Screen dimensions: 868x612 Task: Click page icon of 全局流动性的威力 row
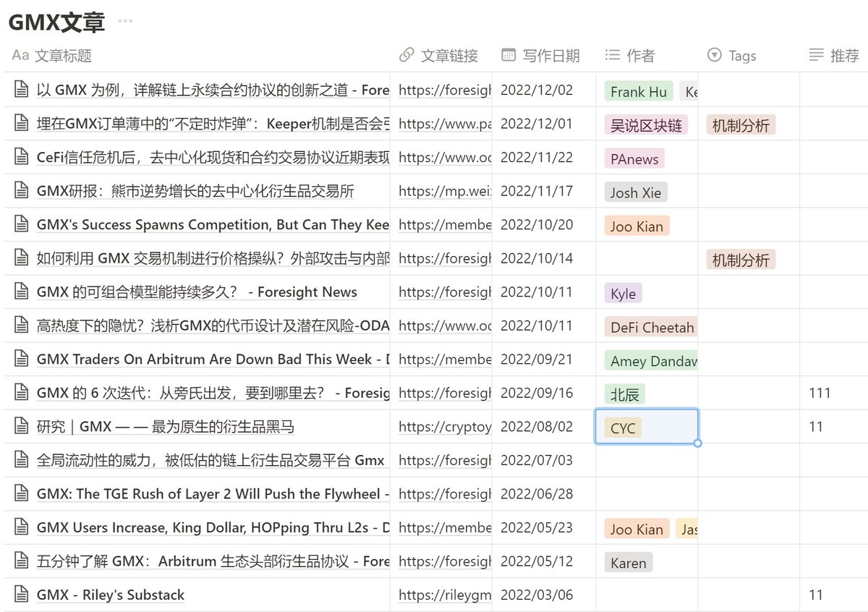pyautogui.click(x=22, y=460)
